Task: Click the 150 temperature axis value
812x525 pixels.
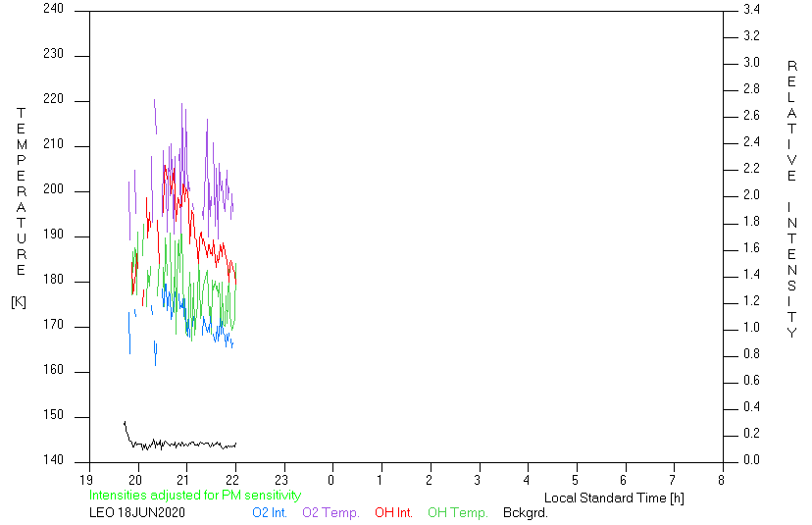Action: (53, 415)
